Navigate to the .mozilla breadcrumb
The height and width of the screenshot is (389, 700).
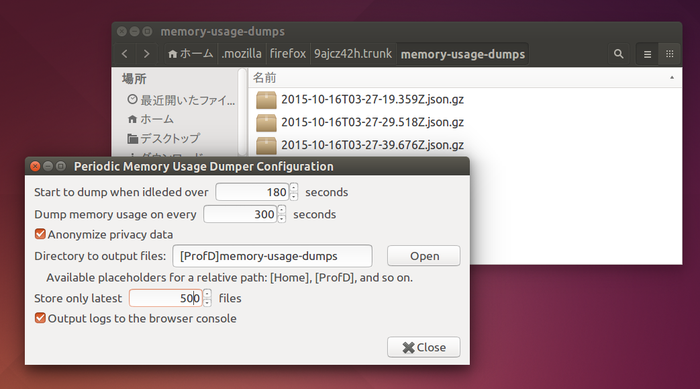coord(242,54)
